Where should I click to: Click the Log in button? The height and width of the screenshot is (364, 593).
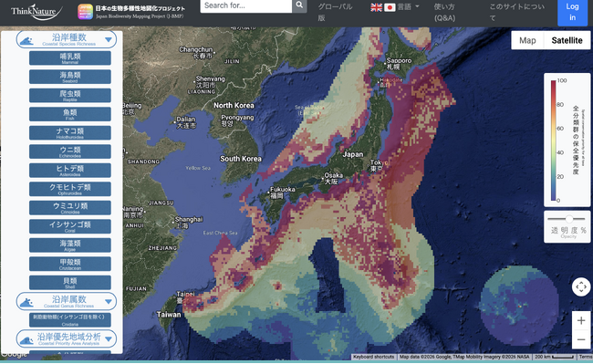[x=572, y=12]
